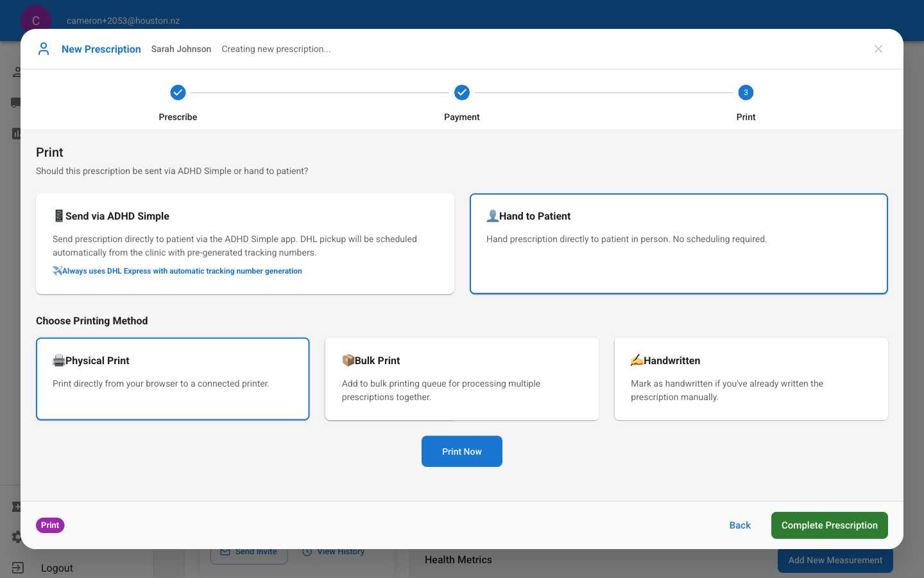Click the Print step label

[746, 117]
